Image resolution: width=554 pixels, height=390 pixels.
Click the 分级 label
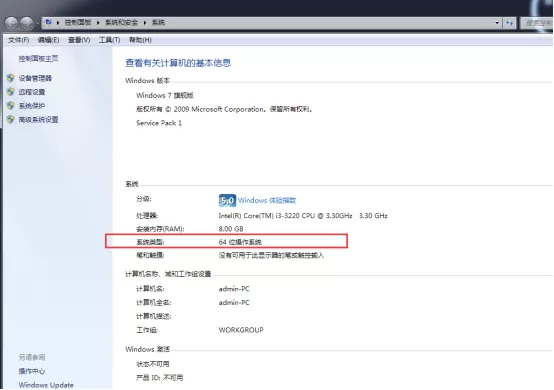[143, 199]
